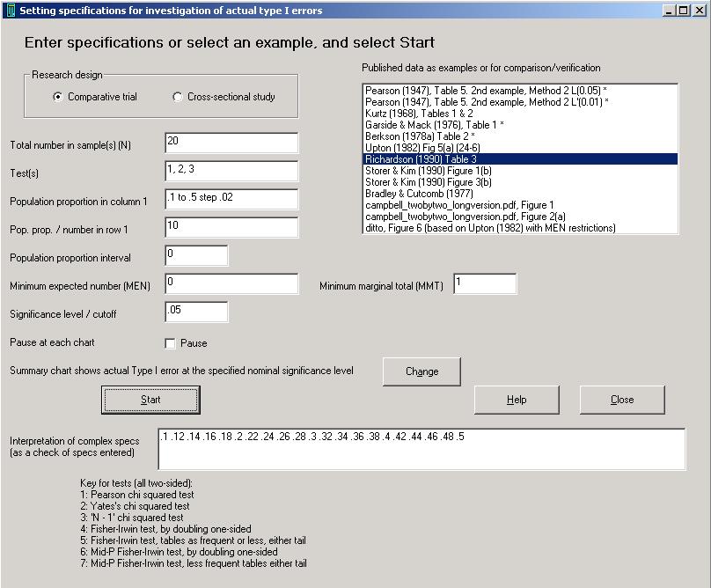Focus the Test(s) input field
The height and width of the screenshot is (588, 711).
[x=231, y=172]
